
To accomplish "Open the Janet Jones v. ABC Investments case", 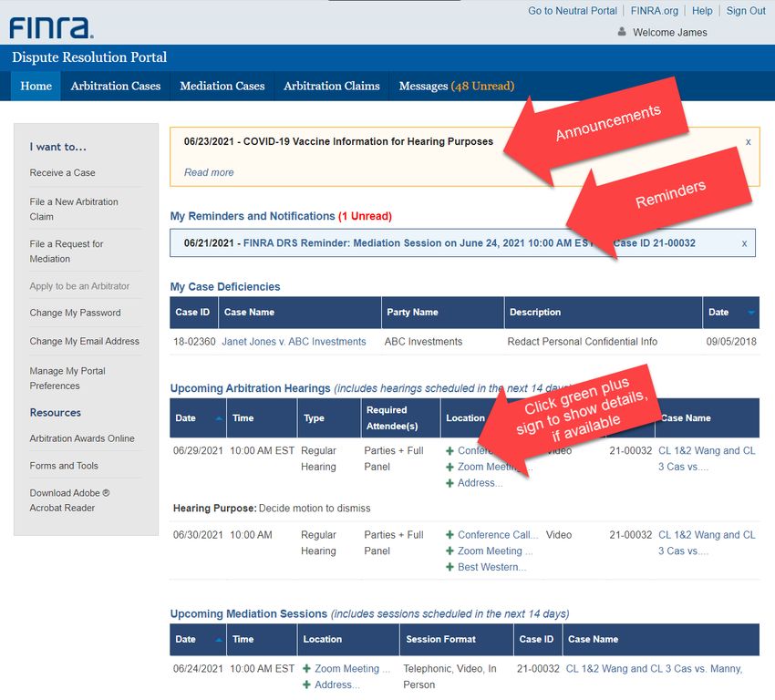I will tap(294, 342).
